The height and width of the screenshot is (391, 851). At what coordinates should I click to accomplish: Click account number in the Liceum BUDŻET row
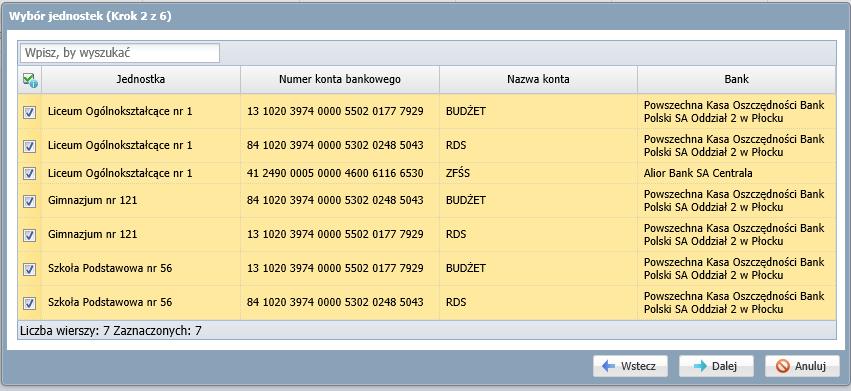[x=340, y=111]
